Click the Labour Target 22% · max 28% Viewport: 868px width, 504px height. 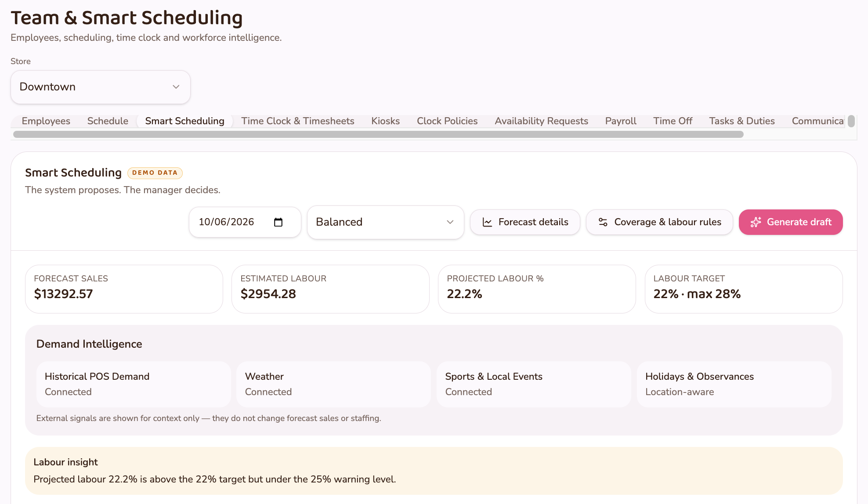coord(697,294)
